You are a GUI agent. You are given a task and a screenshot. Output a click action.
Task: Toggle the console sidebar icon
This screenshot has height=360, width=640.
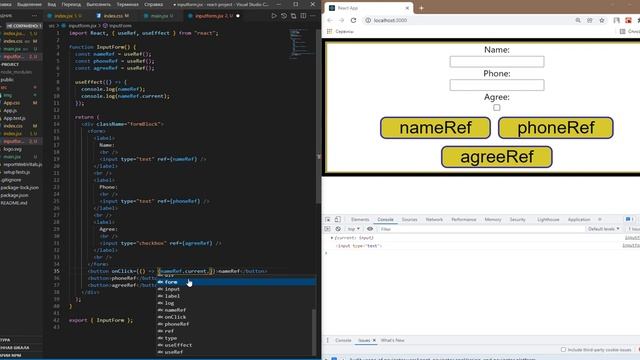click(x=327, y=229)
